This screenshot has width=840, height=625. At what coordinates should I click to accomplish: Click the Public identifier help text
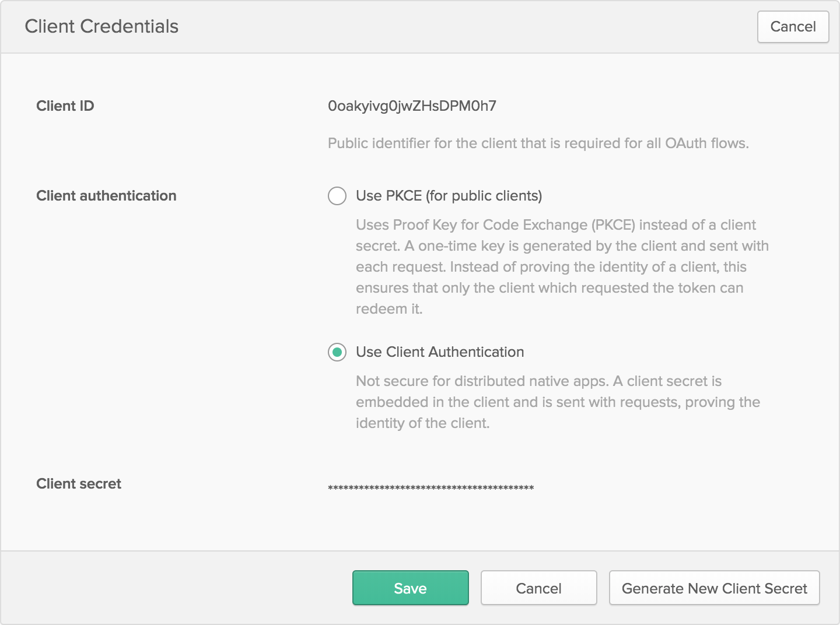pos(538,143)
